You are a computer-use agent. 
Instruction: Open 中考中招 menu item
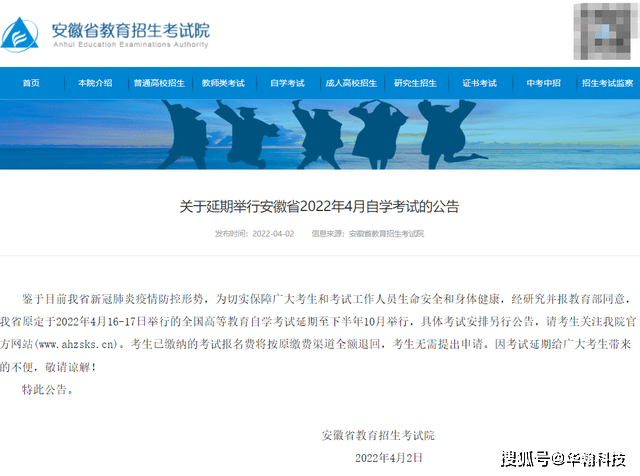(x=543, y=83)
